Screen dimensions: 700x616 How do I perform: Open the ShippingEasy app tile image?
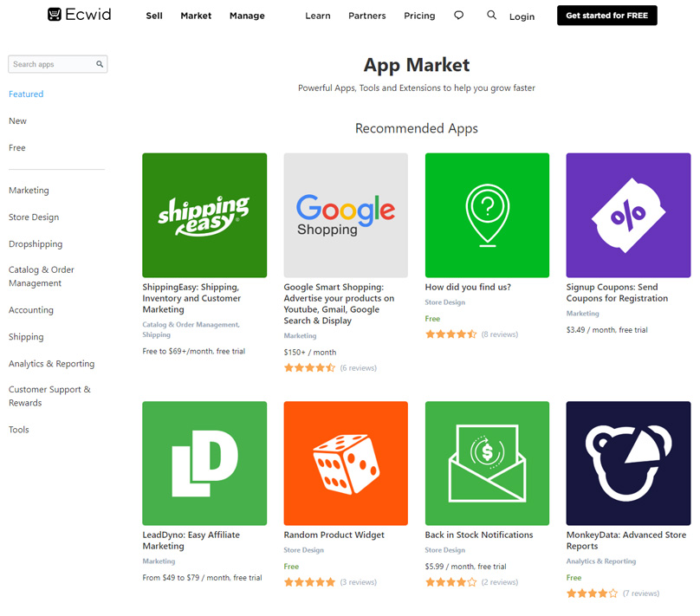[204, 215]
